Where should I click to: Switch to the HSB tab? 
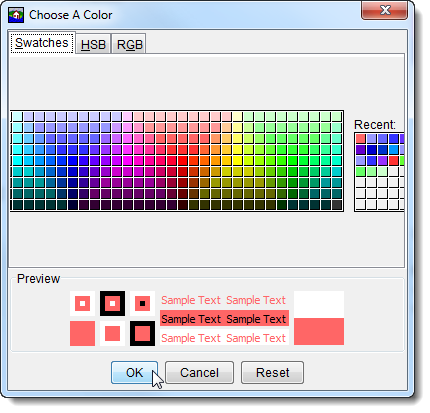[x=93, y=44]
